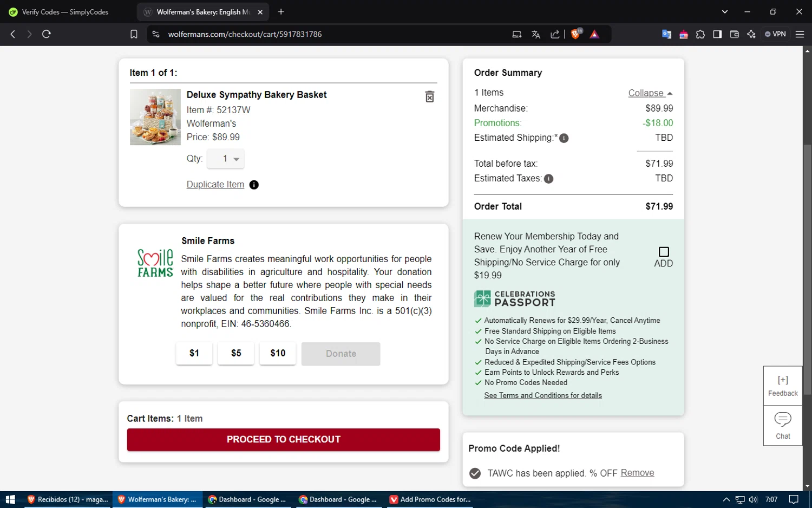Open the Chat widget
The height and width of the screenshot is (508, 812).
pos(783,426)
